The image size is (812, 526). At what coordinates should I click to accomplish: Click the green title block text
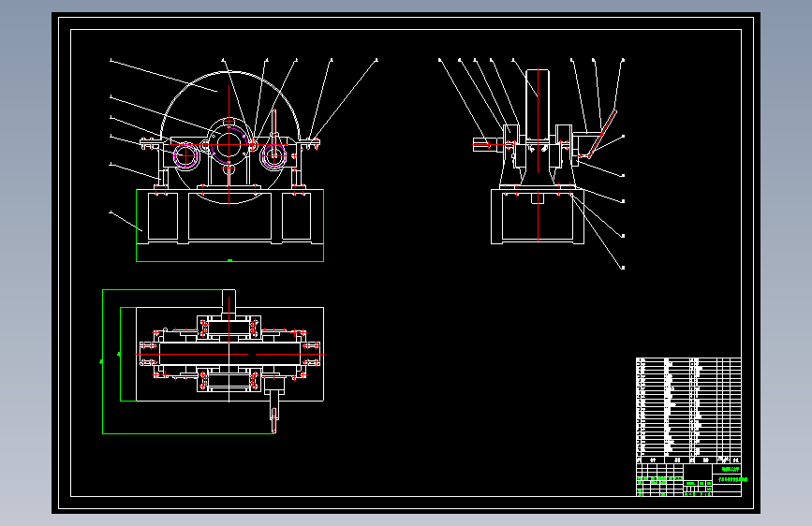[731, 475]
